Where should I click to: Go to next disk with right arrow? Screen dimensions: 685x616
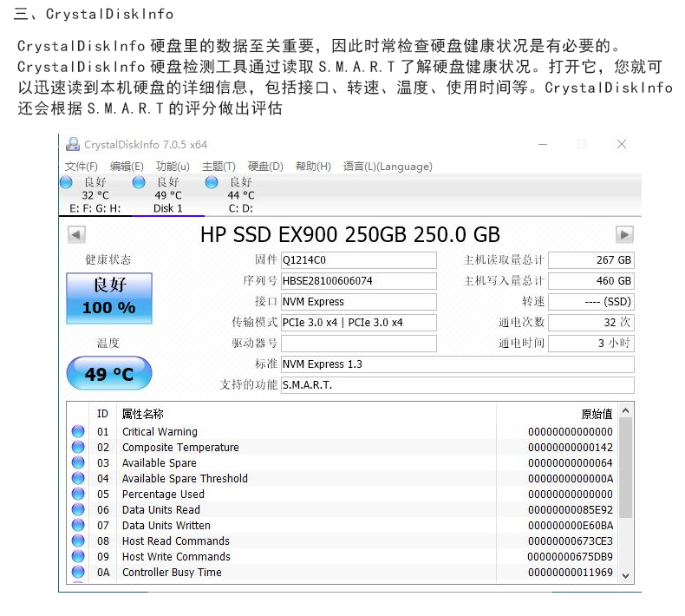click(624, 235)
